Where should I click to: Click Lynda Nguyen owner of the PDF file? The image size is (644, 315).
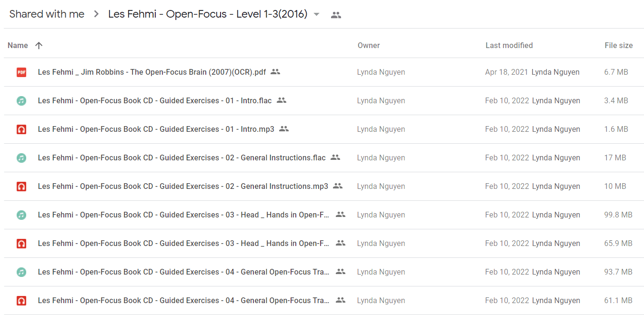(381, 72)
